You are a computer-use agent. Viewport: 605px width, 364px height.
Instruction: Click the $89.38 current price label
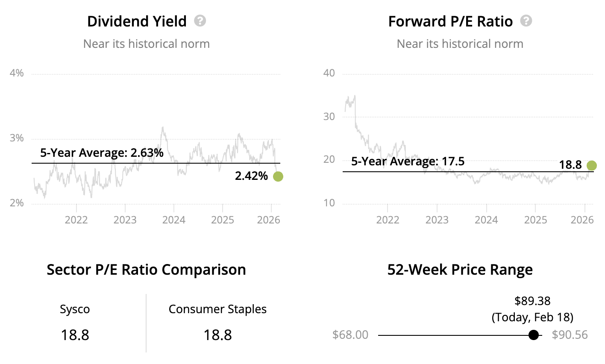[532, 301]
